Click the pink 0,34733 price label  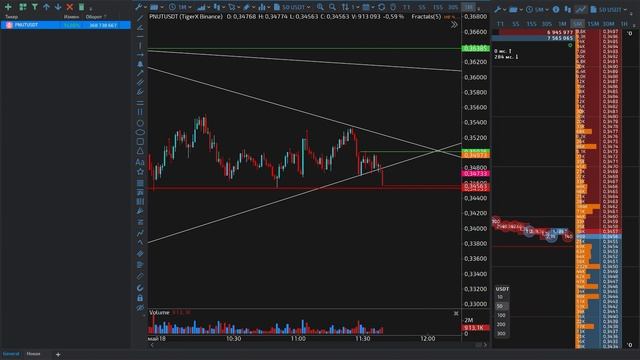pyautogui.click(x=476, y=174)
